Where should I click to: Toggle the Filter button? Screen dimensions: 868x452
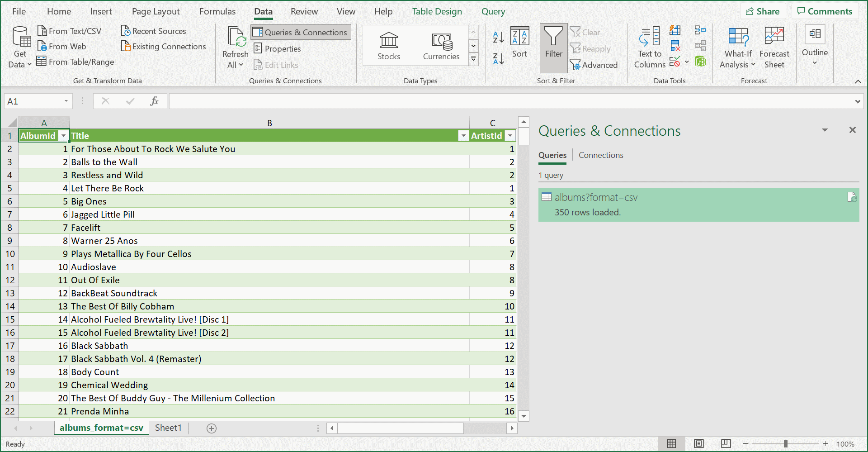[554, 48]
